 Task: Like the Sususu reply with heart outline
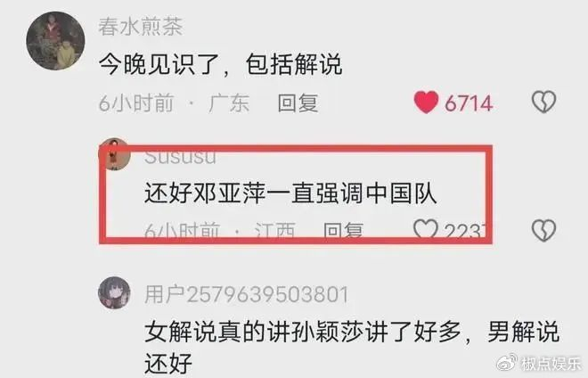(425, 228)
